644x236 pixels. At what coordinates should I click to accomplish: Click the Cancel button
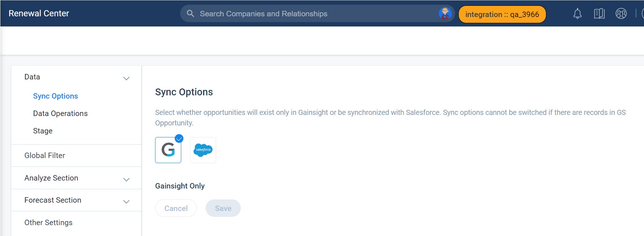coord(176,208)
